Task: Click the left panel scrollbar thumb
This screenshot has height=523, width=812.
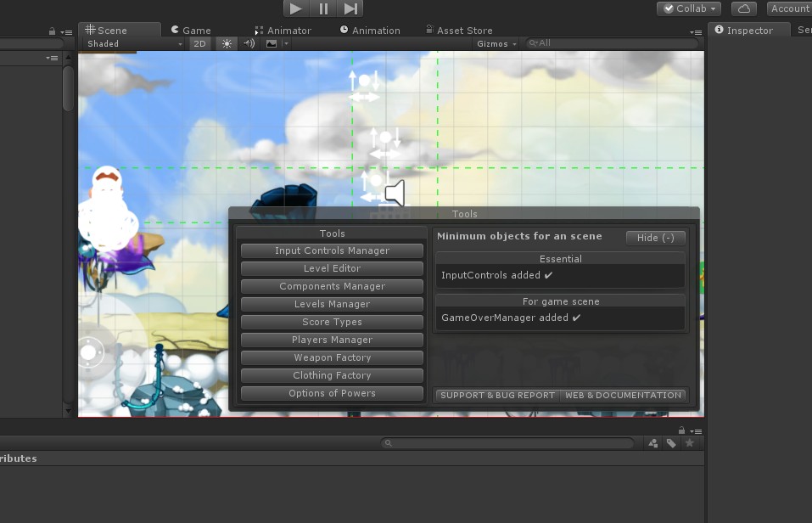Action: 68,87
